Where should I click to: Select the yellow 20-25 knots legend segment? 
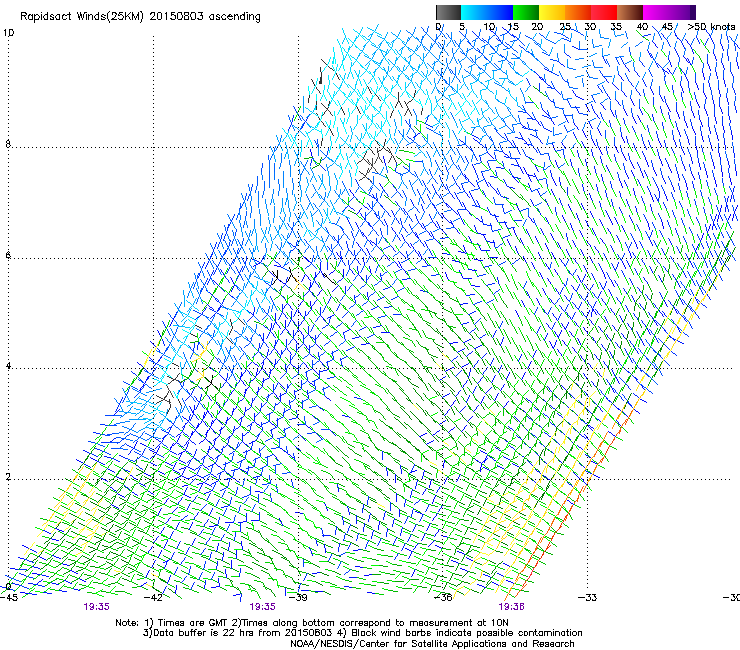[x=552, y=12]
